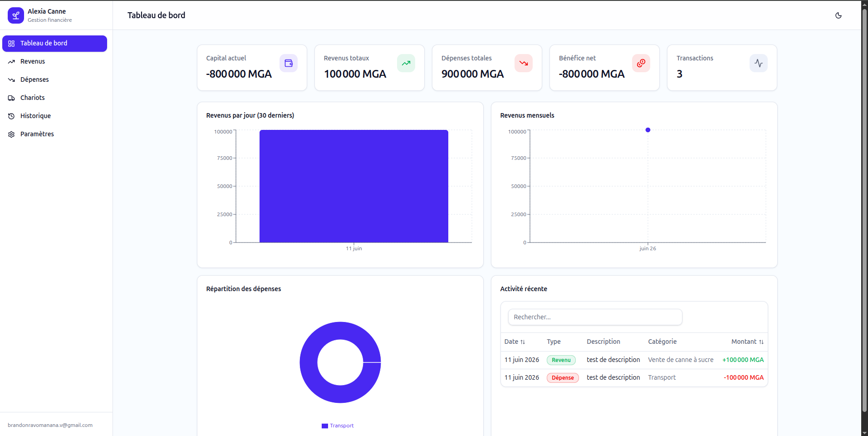Screen dimensions: 868x436
Task: Click the activity pulse icon on Transactions card
Action: [x=759, y=63]
